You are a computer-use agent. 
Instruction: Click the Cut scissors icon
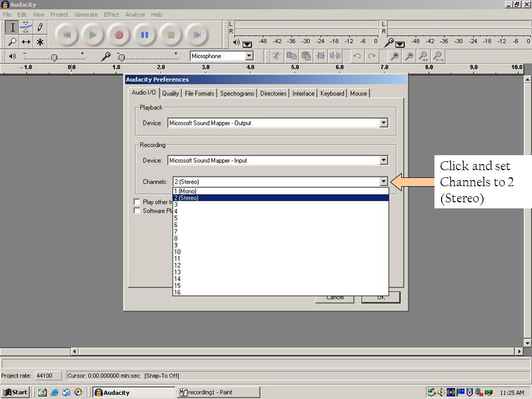click(x=277, y=56)
